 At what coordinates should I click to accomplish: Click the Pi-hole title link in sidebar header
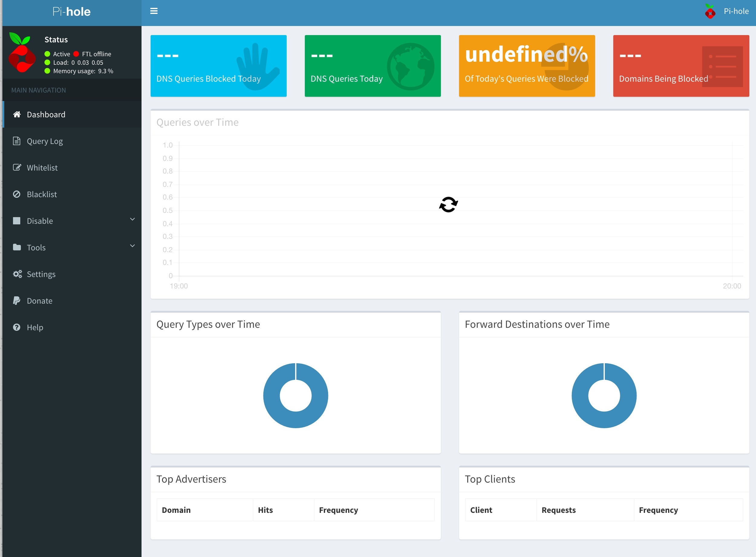click(x=71, y=12)
